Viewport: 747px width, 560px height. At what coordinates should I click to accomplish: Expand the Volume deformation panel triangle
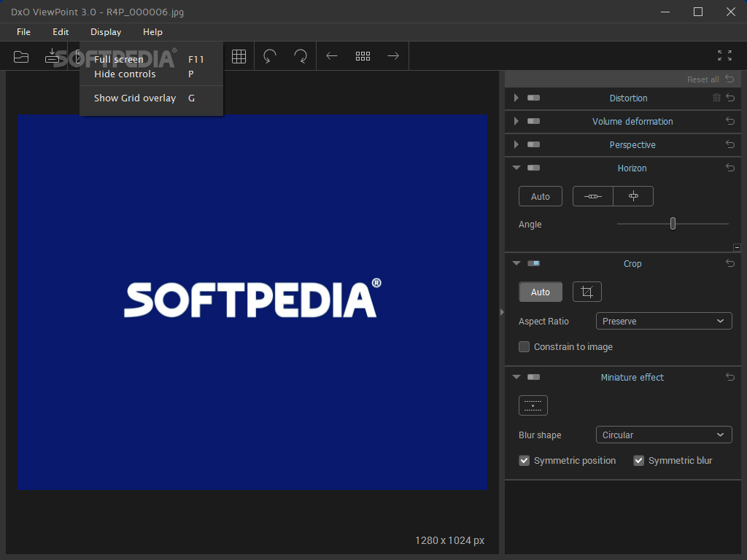click(516, 121)
